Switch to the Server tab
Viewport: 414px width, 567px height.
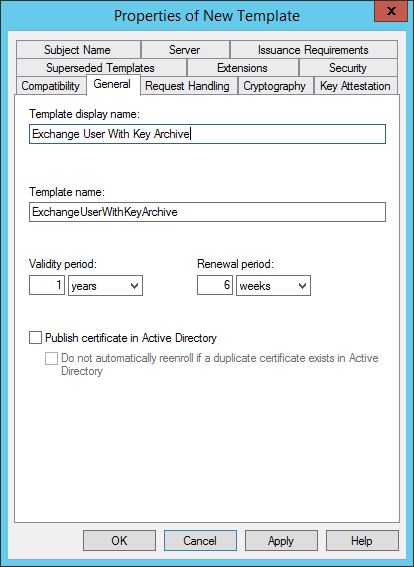185,50
